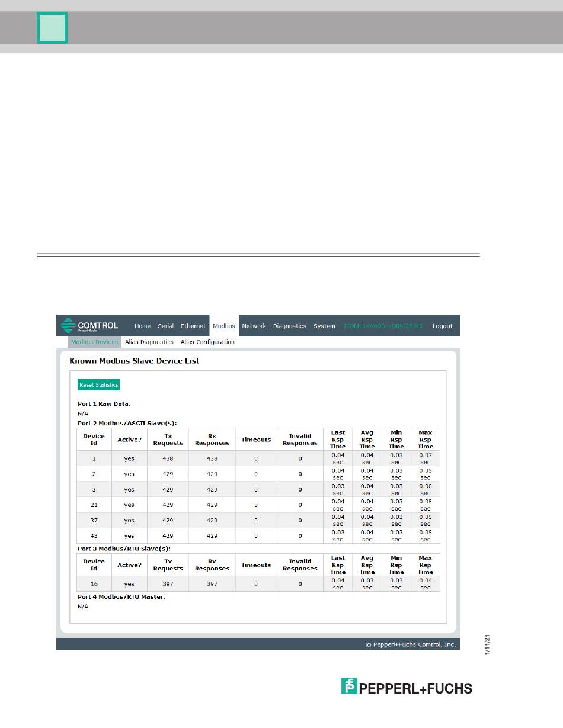Click the Port 2 Modbus/ASCII Slave(s) label
The height and width of the screenshot is (728, 563).
[127, 423]
